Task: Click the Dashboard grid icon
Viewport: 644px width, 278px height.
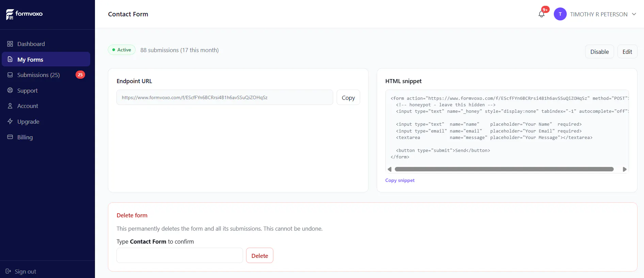Action: click(x=10, y=44)
